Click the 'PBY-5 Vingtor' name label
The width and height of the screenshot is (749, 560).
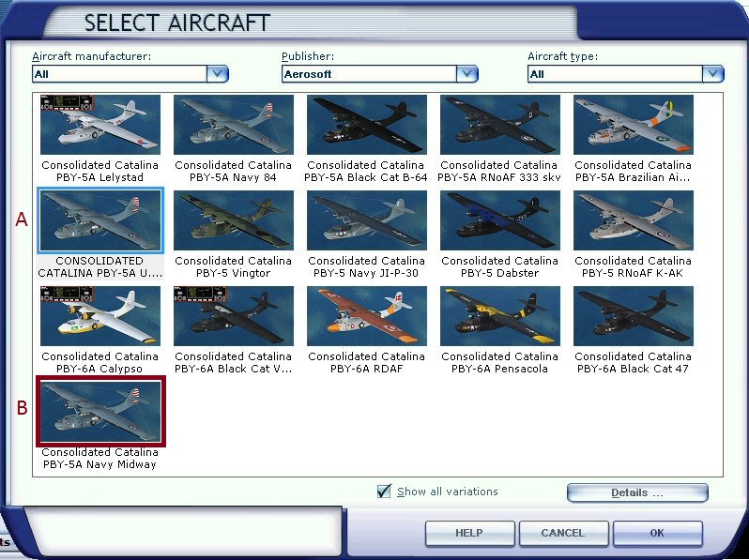click(x=233, y=273)
